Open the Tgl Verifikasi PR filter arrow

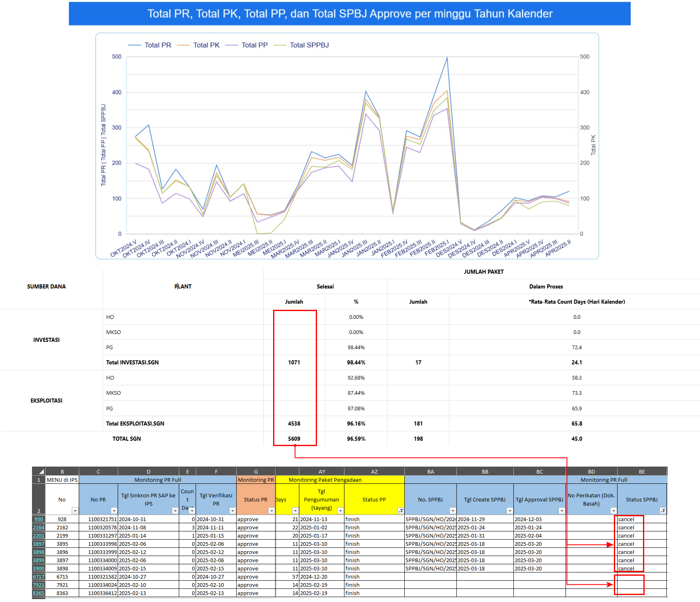point(233,510)
